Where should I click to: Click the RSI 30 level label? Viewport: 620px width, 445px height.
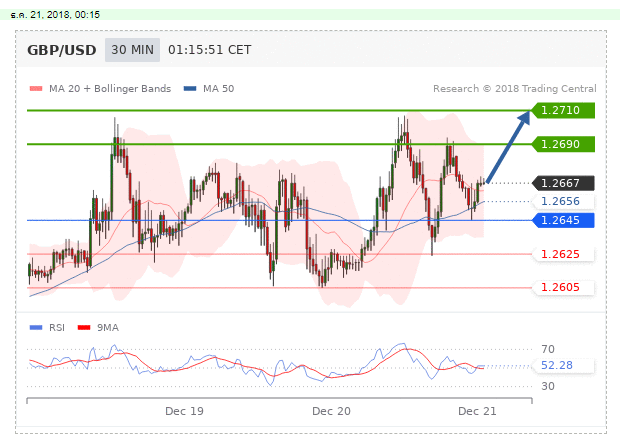[x=548, y=386]
